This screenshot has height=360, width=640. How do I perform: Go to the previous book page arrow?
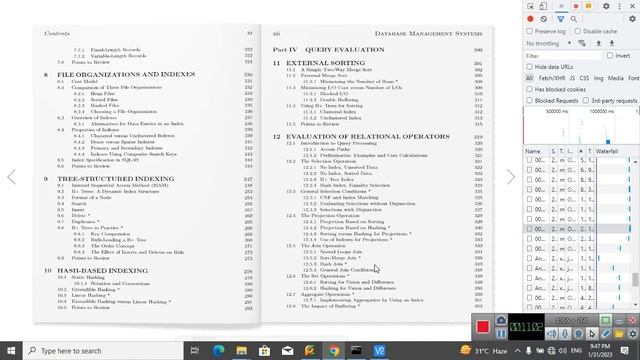pyautogui.click(x=11, y=177)
